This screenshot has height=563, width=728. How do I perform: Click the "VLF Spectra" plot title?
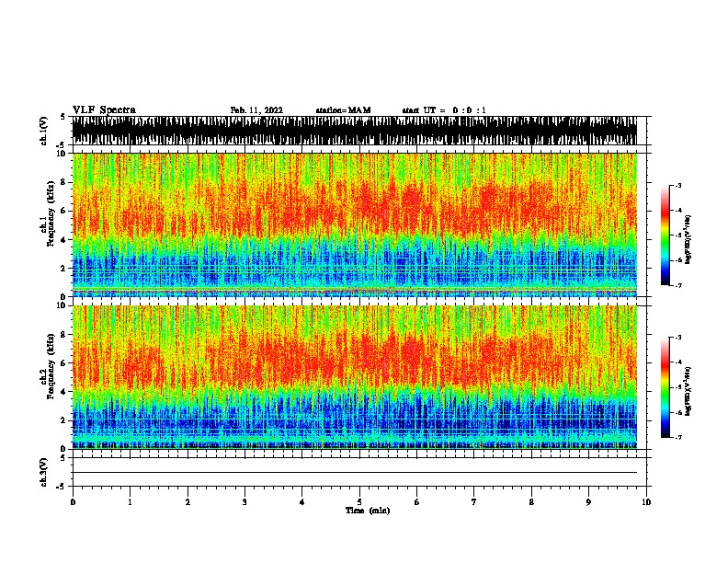pyautogui.click(x=104, y=110)
